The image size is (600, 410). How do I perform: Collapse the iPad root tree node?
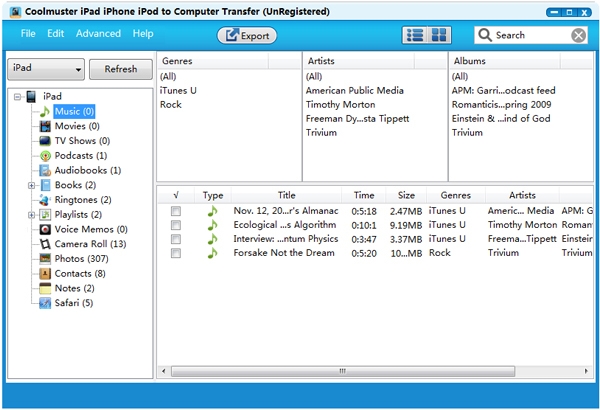click(x=17, y=97)
